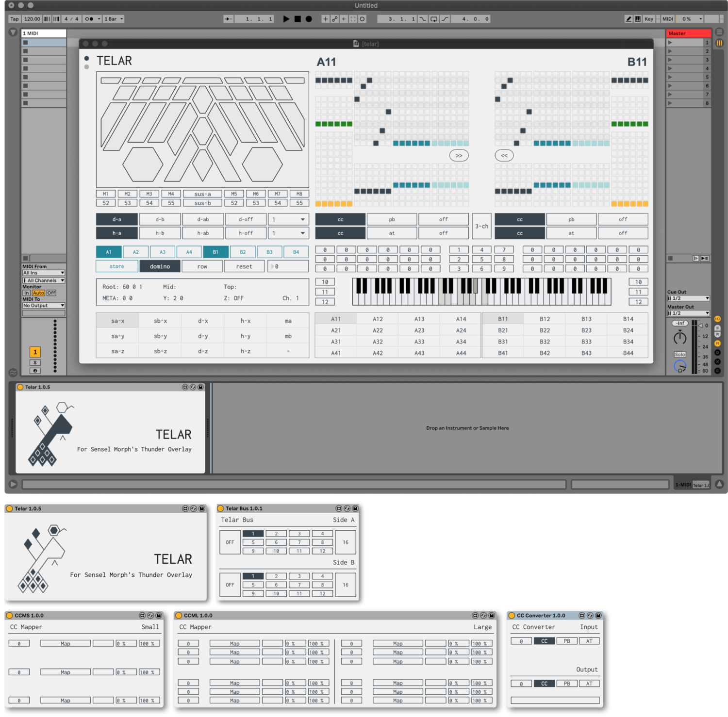This screenshot has width=728, height=717.
Task: Toggle the Returns R show button
Action: (717, 334)
